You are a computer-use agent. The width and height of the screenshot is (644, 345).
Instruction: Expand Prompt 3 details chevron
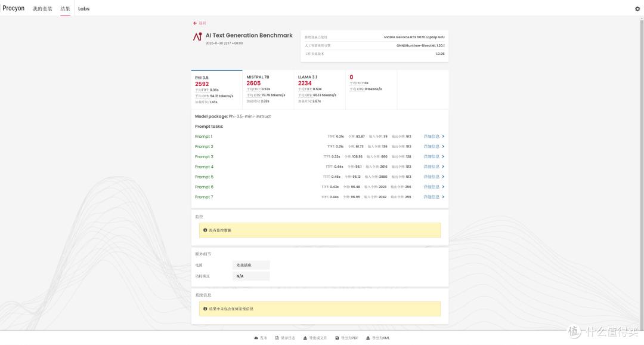[443, 156]
